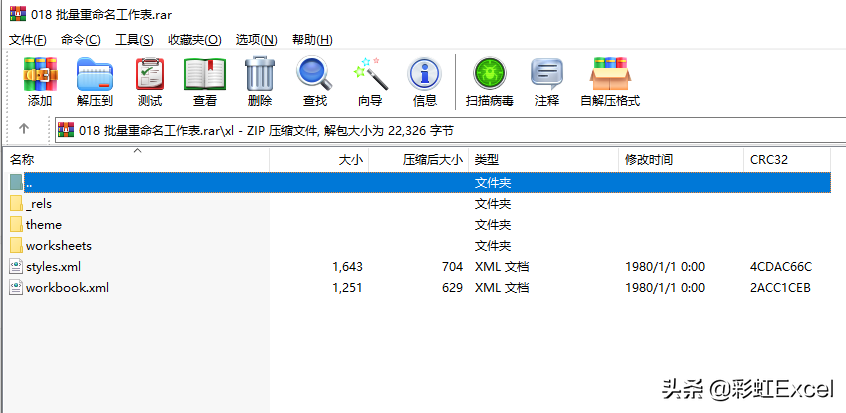Sort by the 压缩后大小 column header
Image resolution: width=846 pixels, height=413 pixels.
pos(419,160)
